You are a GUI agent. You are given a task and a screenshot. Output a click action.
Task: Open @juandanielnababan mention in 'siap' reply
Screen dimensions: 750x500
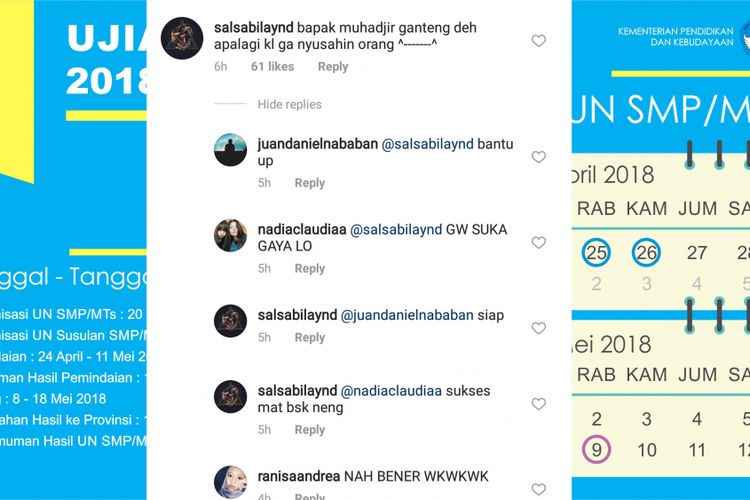407,315
